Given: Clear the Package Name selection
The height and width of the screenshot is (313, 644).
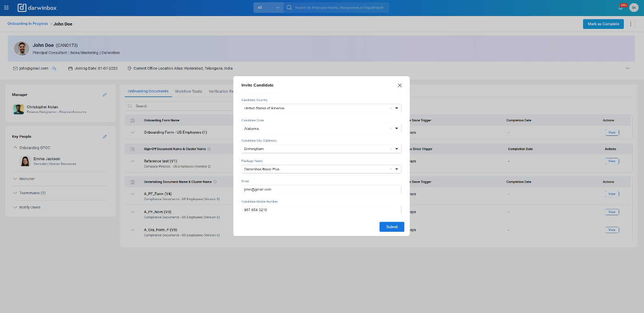Looking at the screenshot, I should click(391, 169).
